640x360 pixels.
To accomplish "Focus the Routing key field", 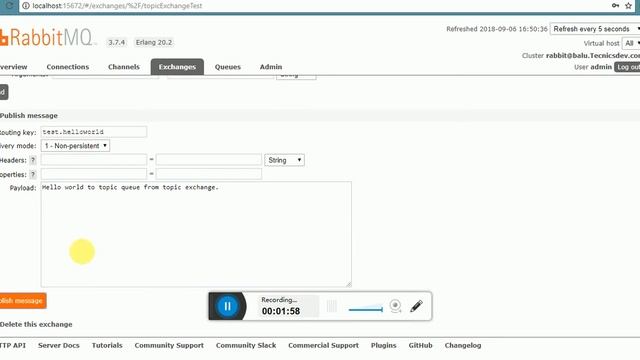I will pyautogui.click(x=93, y=132).
